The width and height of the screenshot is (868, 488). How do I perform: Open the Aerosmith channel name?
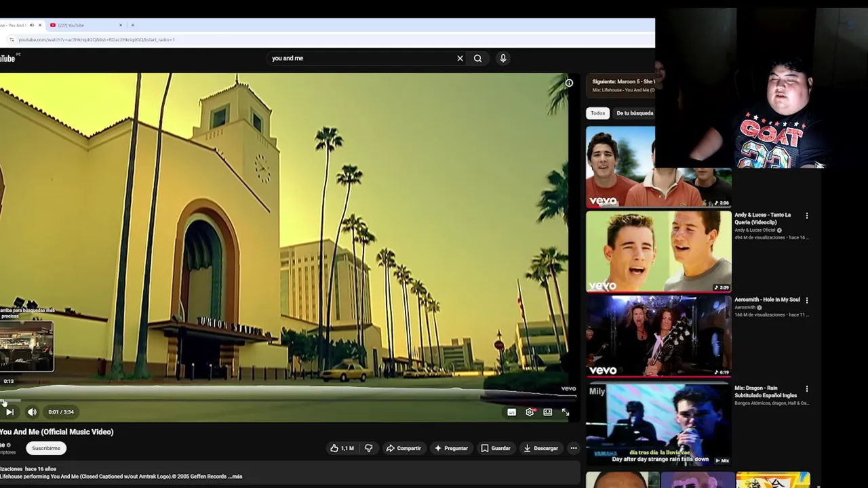coord(745,308)
